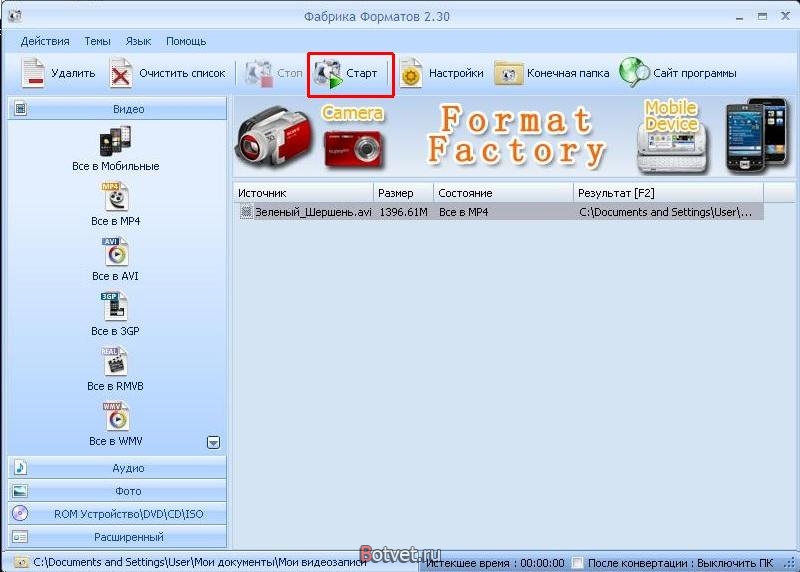Expand the ROM Устройство\DVD\CD\ISO panel
The width and height of the screenshot is (800, 572).
117,514
